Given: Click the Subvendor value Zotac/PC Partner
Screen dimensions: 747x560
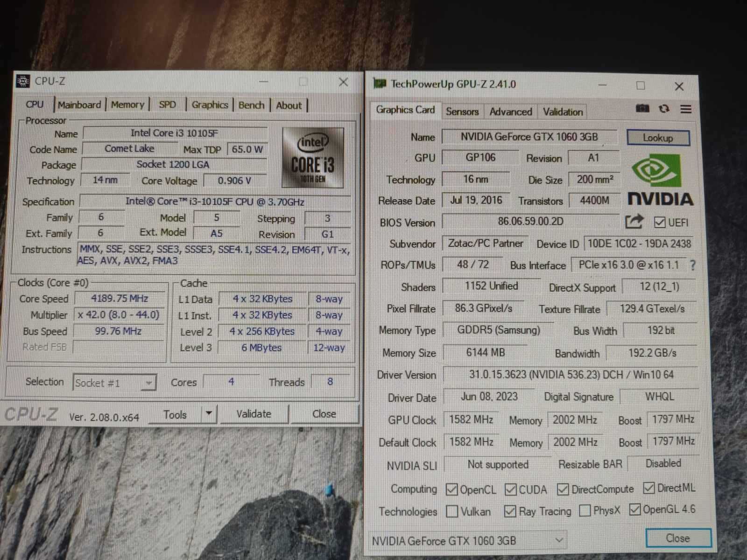Looking at the screenshot, I should (486, 243).
